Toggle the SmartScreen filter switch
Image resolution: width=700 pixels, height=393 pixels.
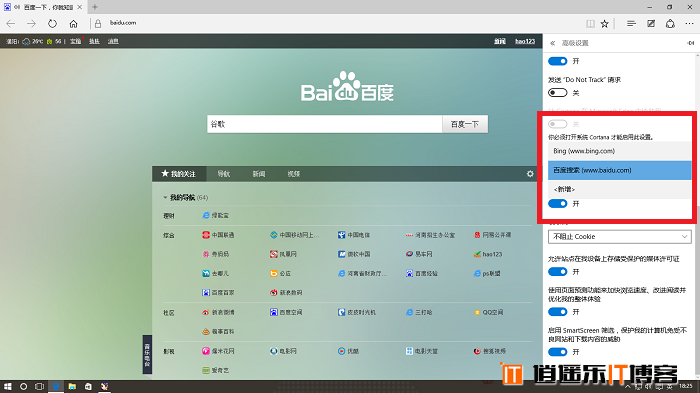pos(557,352)
